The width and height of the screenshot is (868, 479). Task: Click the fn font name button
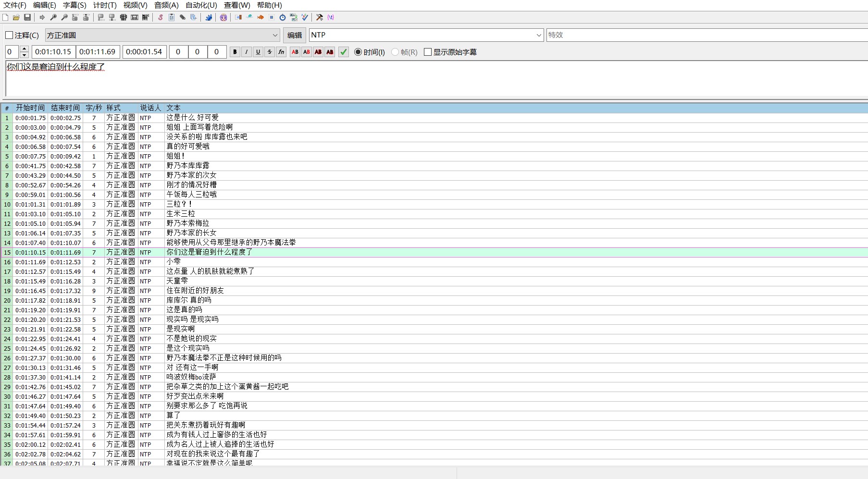pyautogui.click(x=281, y=52)
